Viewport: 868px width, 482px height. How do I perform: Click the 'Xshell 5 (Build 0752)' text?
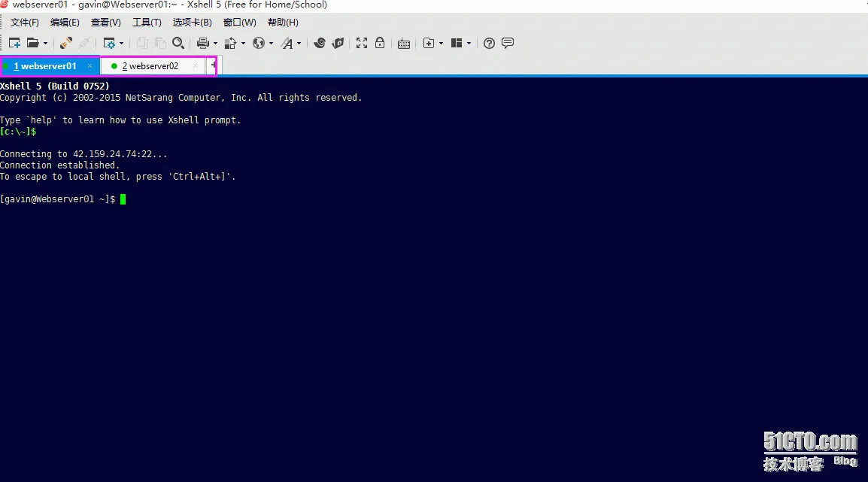(55, 86)
